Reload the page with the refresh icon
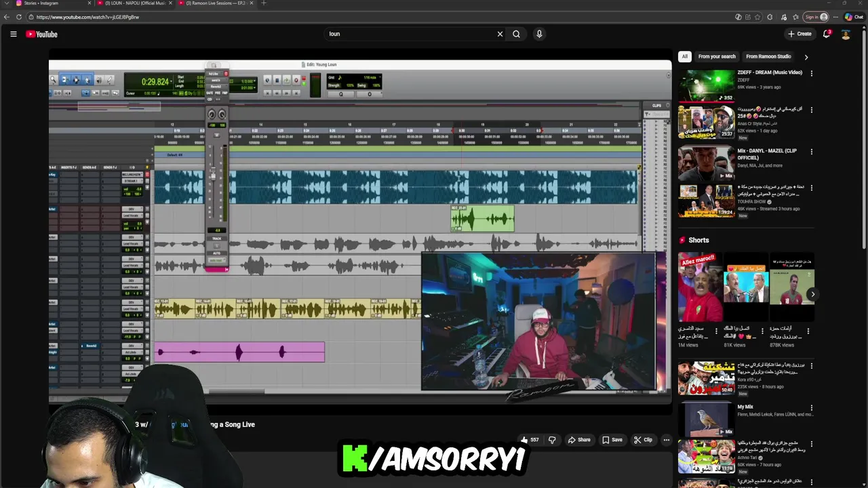This screenshot has height=488, width=868. (19, 17)
